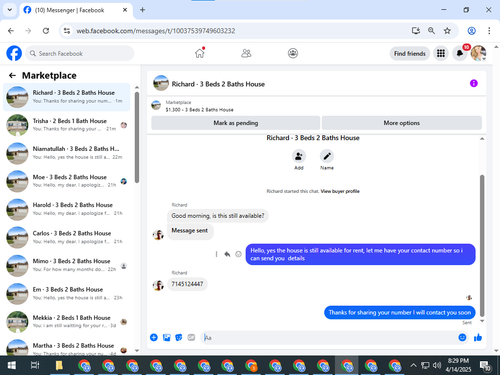Viewport: 500px width, 375px height.
Task: Open the notifications bell icon
Action: coord(460,53)
